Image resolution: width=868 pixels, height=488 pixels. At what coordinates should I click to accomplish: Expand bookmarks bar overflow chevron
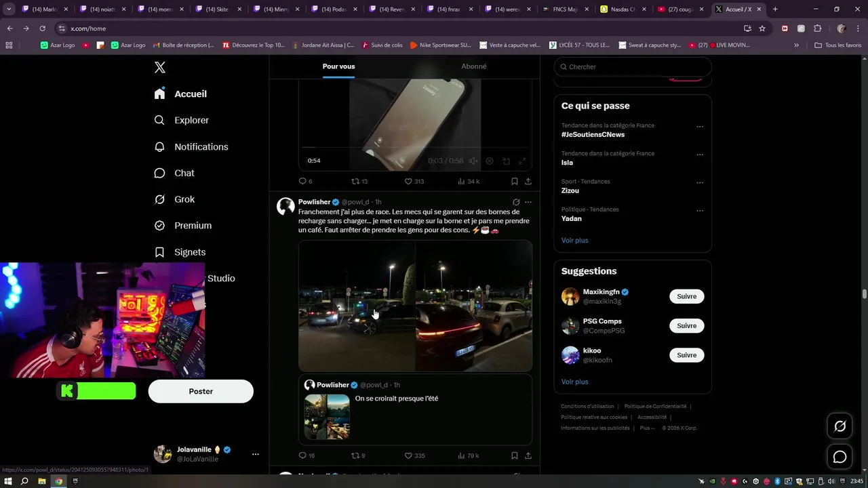[796, 45]
